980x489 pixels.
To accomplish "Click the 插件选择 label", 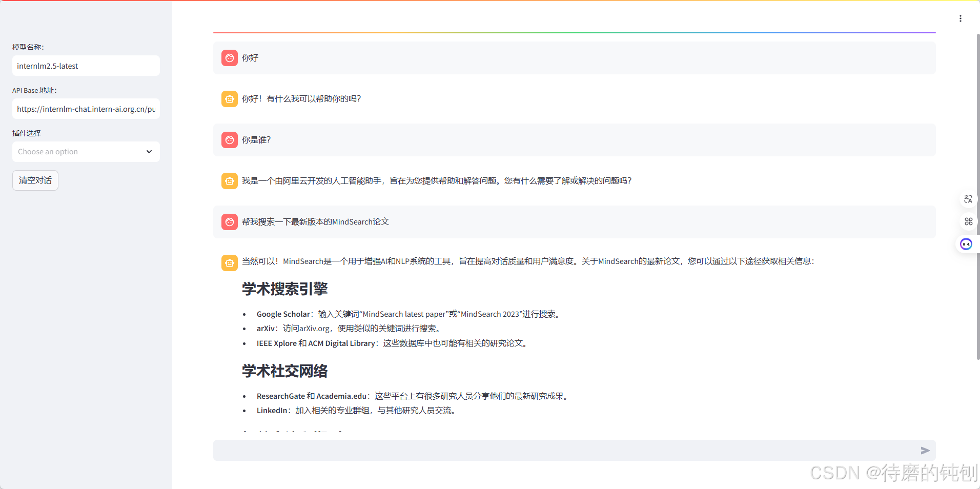I will pyautogui.click(x=27, y=133).
